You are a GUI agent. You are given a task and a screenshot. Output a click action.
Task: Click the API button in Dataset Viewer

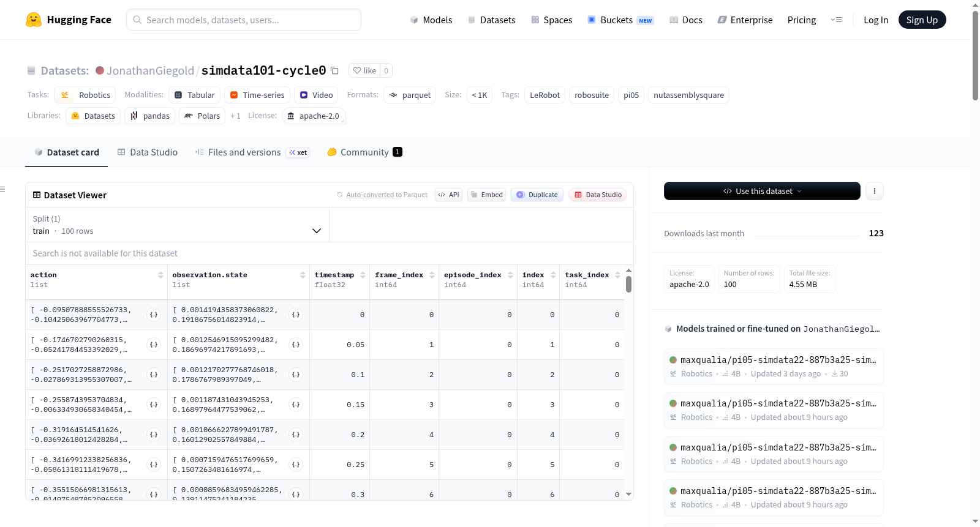coord(448,195)
